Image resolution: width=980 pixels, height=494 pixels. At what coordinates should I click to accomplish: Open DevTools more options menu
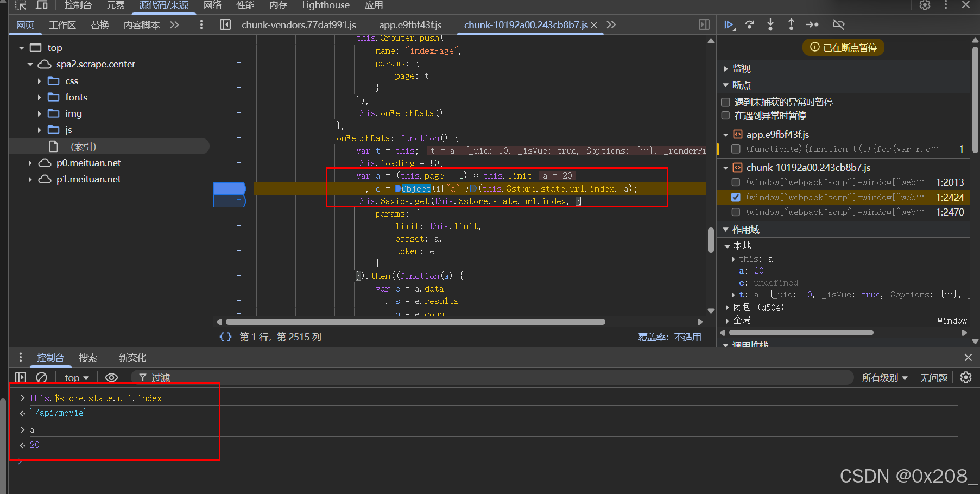point(946,5)
